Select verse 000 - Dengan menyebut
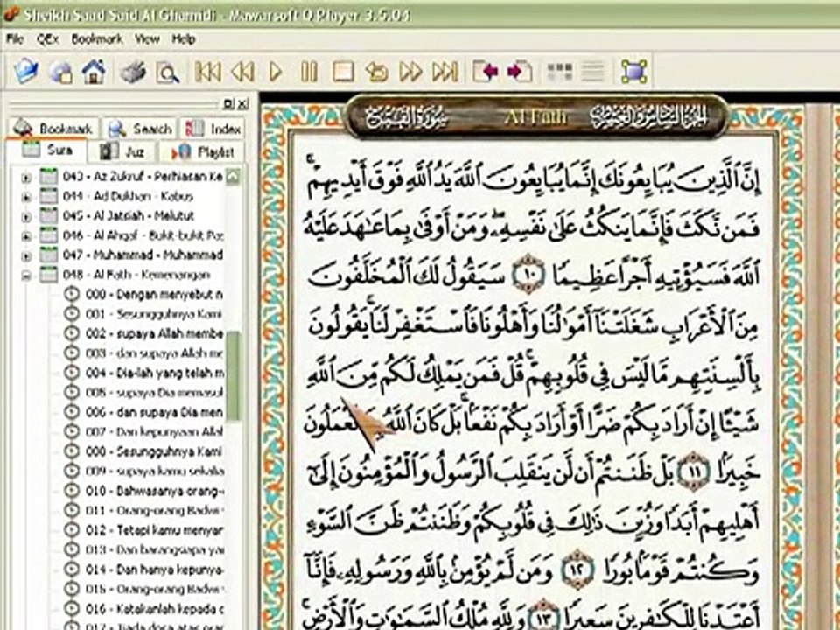This screenshot has width=840, height=630. pos(154,295)
